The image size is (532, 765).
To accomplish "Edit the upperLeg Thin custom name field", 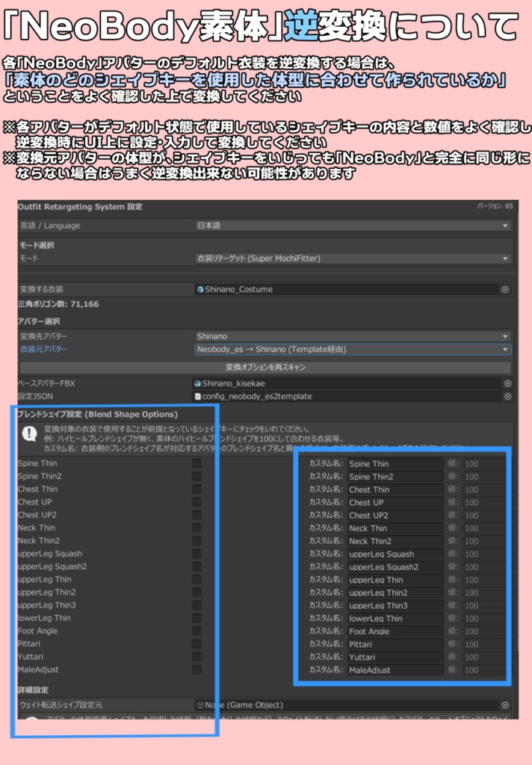I will tap(395, 580).
